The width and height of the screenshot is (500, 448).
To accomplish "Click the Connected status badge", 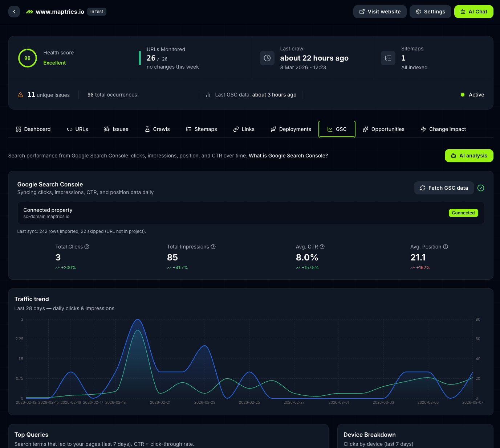I will (463, 213).
